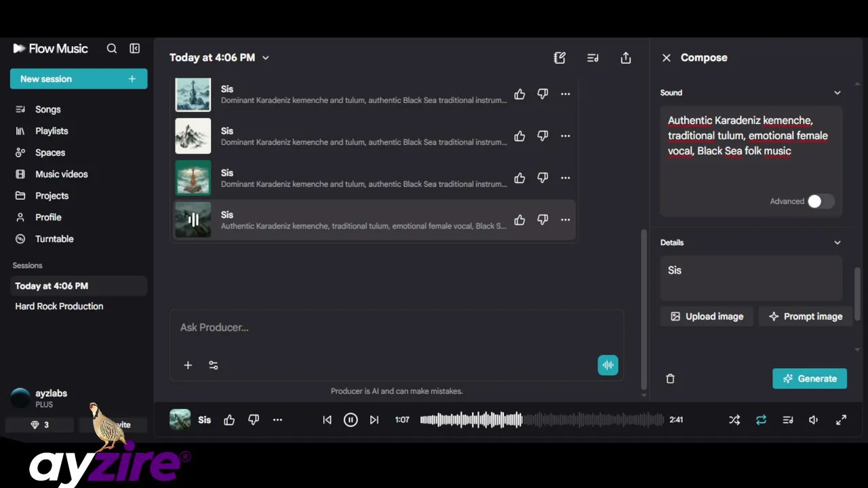The image size is (868, 488).
Task: Select the Today at 4:06 PM session in sidebar
Action: pyautogui.click(x=79, y=286)
